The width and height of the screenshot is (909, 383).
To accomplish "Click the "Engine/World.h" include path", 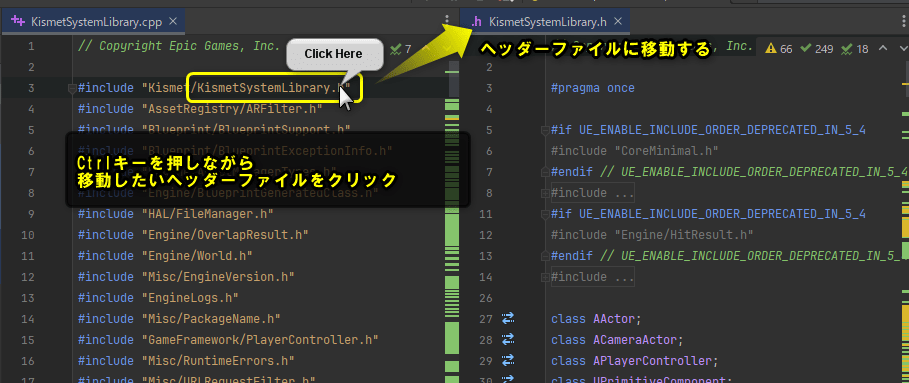I will coord(197,256).
